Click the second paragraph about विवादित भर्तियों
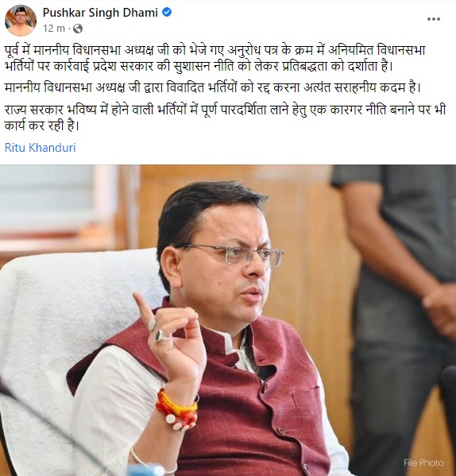The height and width of the screenshot is (476, 456). coord(213,87)
